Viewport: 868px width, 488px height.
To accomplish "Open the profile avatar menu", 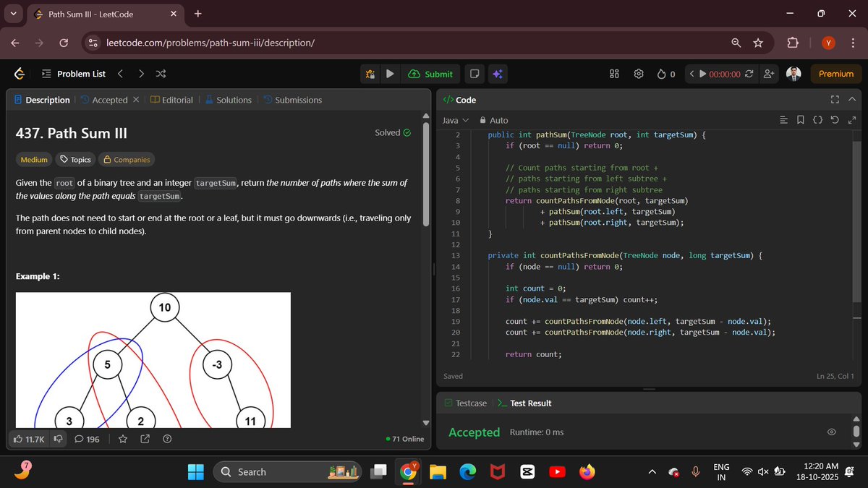I will (793, 74).
